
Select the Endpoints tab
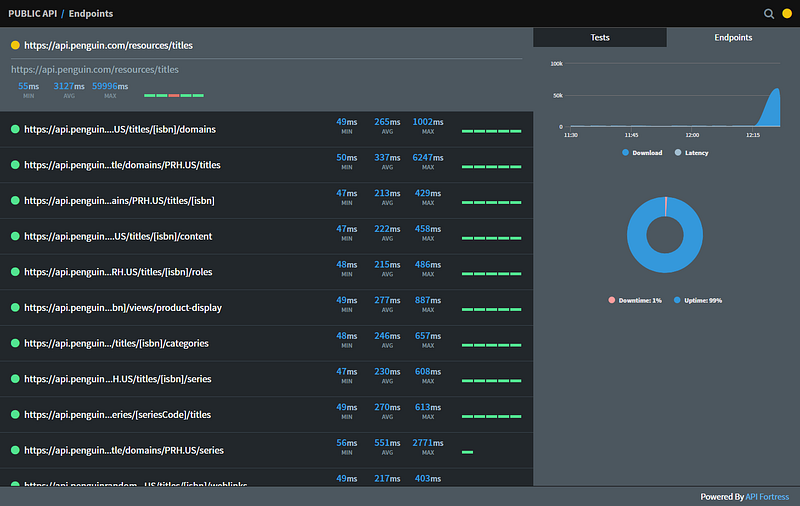point(733,38)
